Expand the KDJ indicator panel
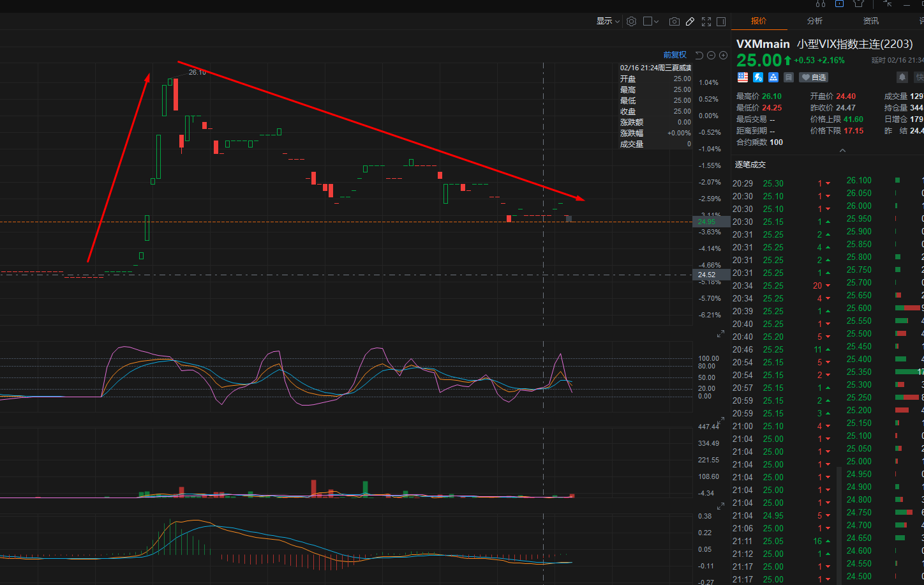Image resolution: width=924 pixels, height=585 pixels. point(721,334)
